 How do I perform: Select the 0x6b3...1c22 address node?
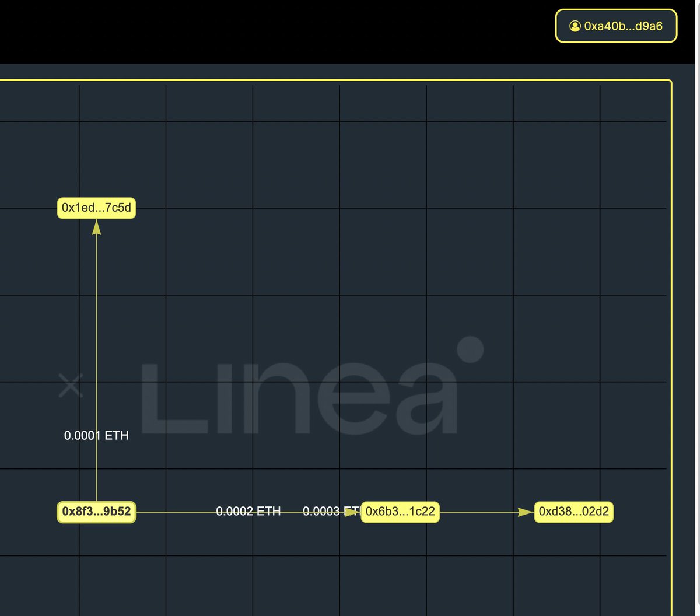[x=400, y=512]
